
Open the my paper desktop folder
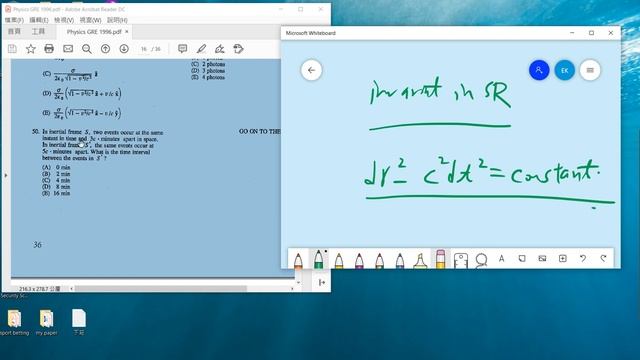[46, 322]
